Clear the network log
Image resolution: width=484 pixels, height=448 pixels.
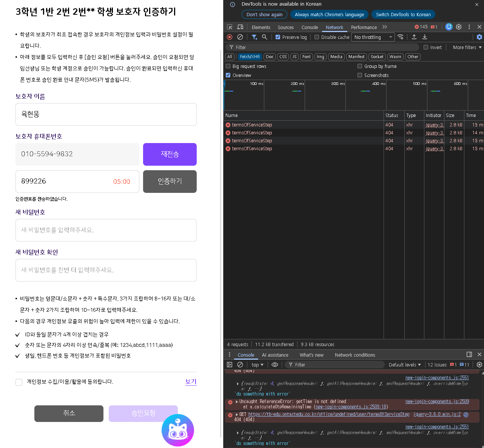pyautogui.click(x=240, y=37)
